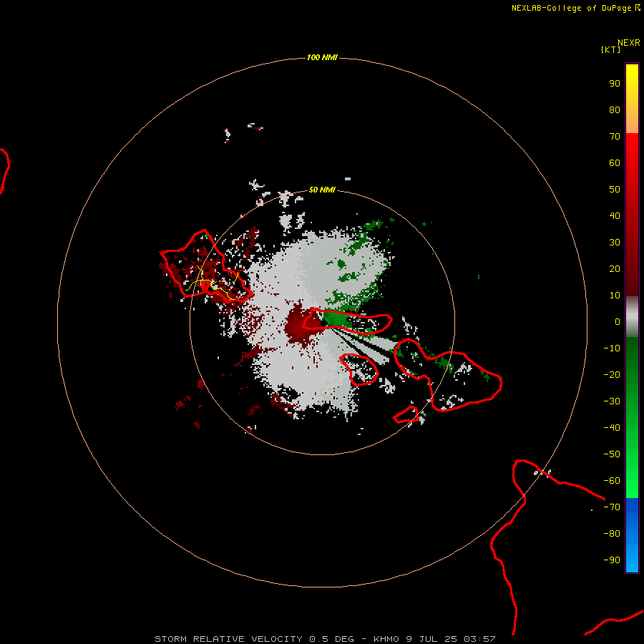Click the 80 knot scale value
Image resolution: width=644 pixels, height=644 pixels.
[615, 110]
